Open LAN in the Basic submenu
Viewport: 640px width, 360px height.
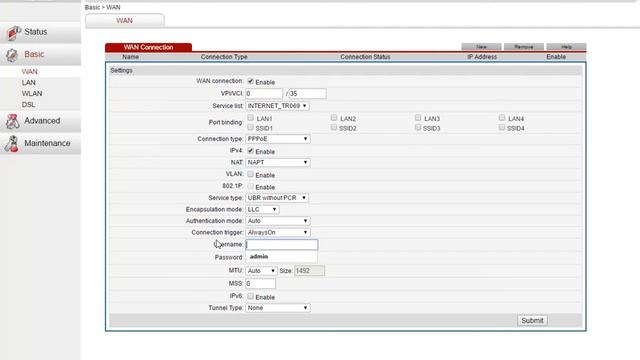point(29,82)
